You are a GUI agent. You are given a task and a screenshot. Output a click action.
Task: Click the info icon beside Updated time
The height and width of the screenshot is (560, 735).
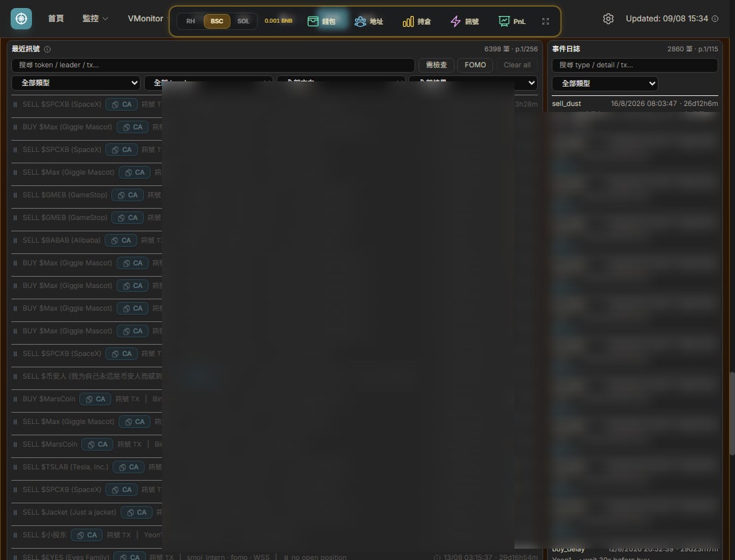(715, 19)
